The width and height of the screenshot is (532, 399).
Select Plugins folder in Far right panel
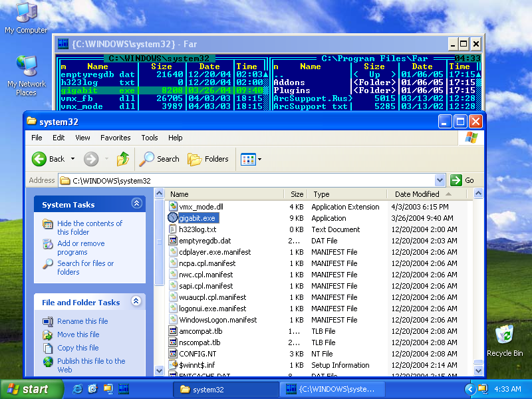pos(292,90)
